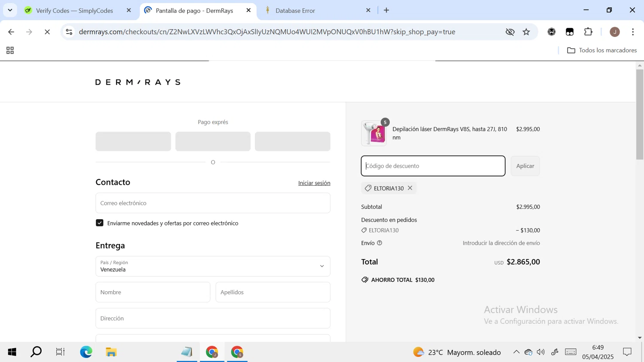
Task: Open Chrome three-dot menu
Action: 633,32
